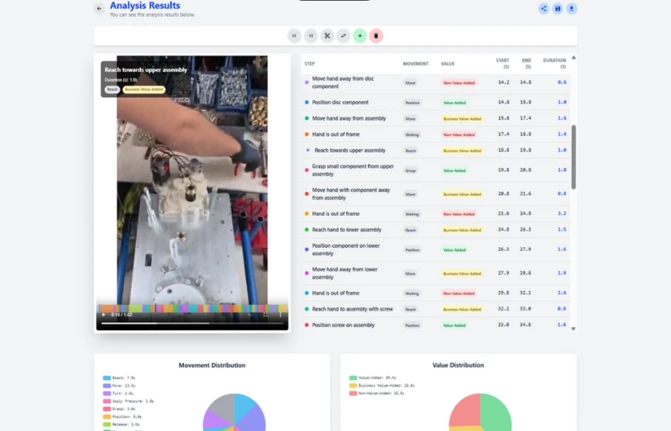Click the back arrow beside Analysis Results
671x431 pixels.
click(x=99, y=9)
